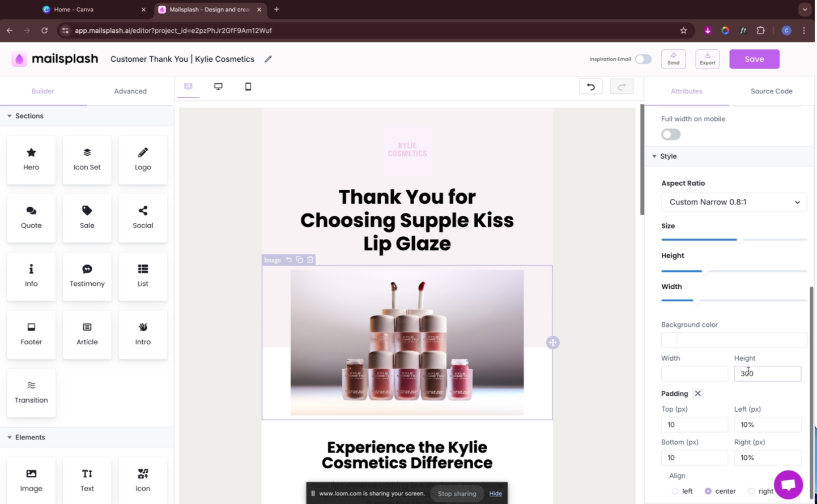The width and height of the screenshot is (817, 504).
Task: Collapse the Sections panel
Action: [x=9, y=116]
